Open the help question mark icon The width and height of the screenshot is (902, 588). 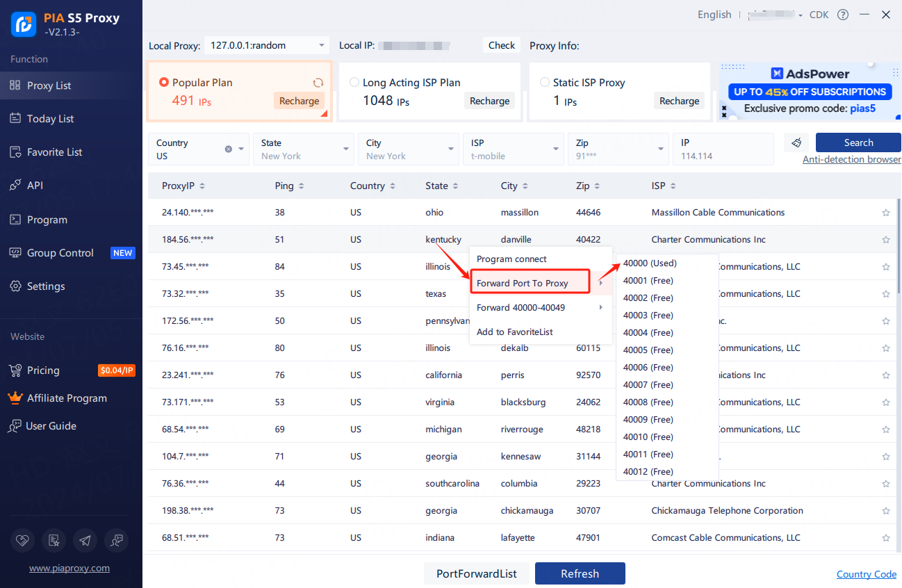pyautogui.click(x=843, y=15)
